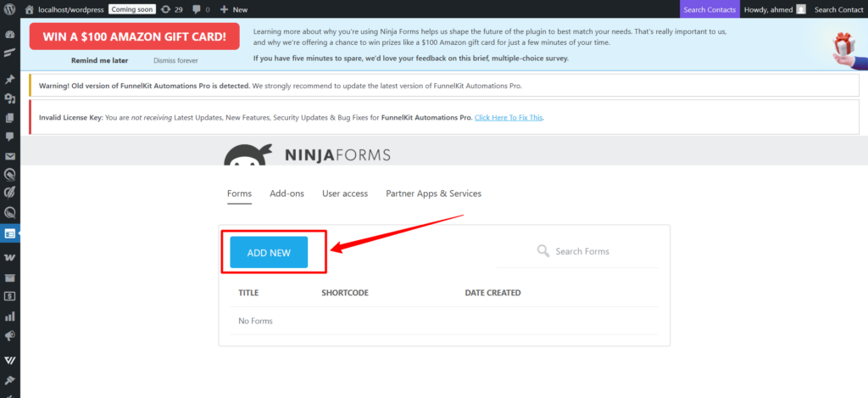Open the Partner Apps & Services tab

click(x=433, y=193)
